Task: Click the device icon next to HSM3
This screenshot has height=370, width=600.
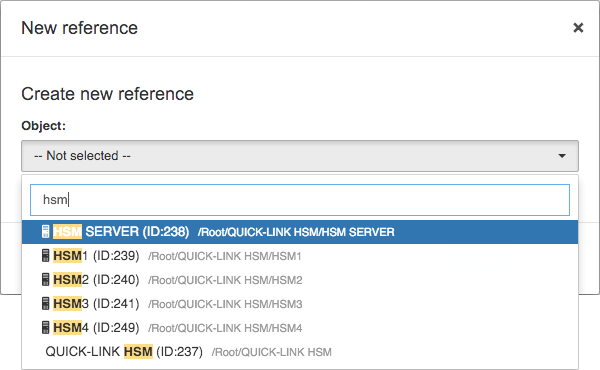Action: 46,304
